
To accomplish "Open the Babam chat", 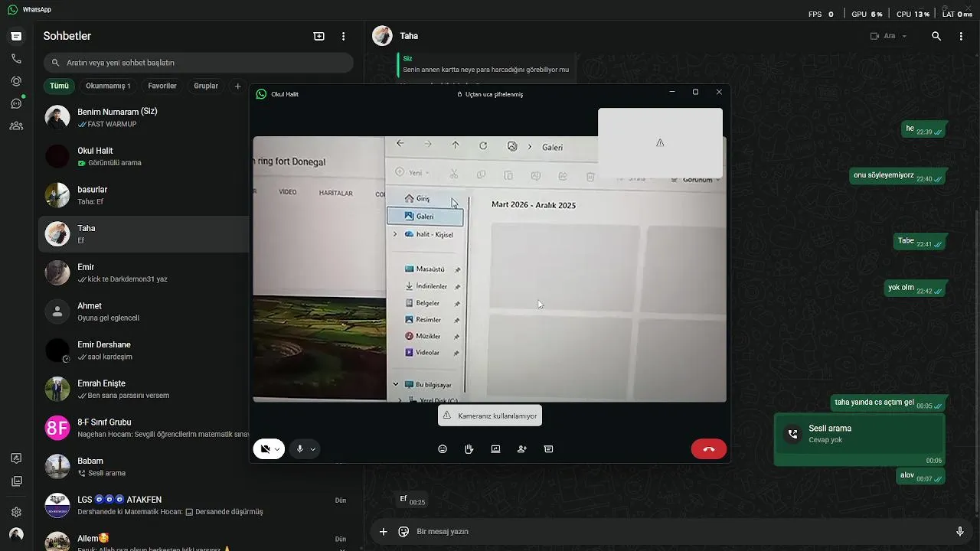I will pos(144,467).
